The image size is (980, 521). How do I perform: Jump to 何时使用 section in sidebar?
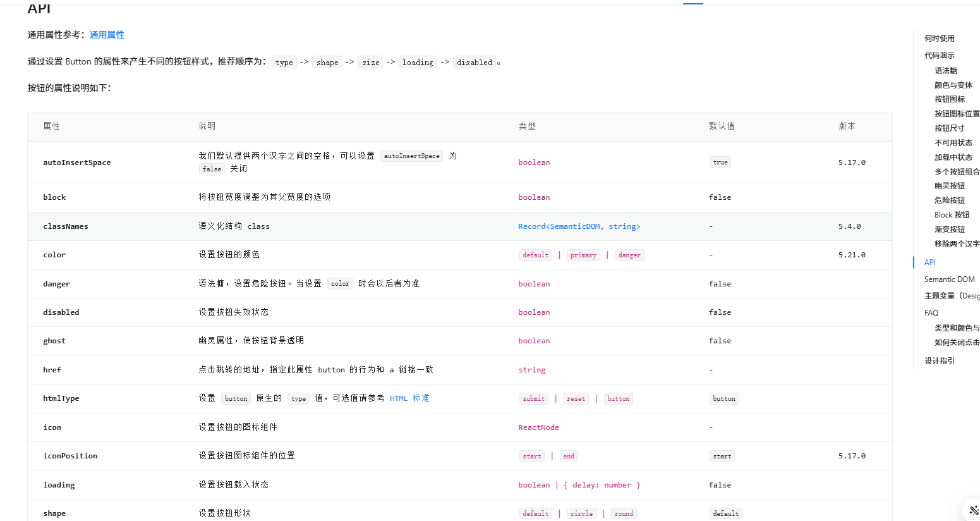(x=939, y=39)
